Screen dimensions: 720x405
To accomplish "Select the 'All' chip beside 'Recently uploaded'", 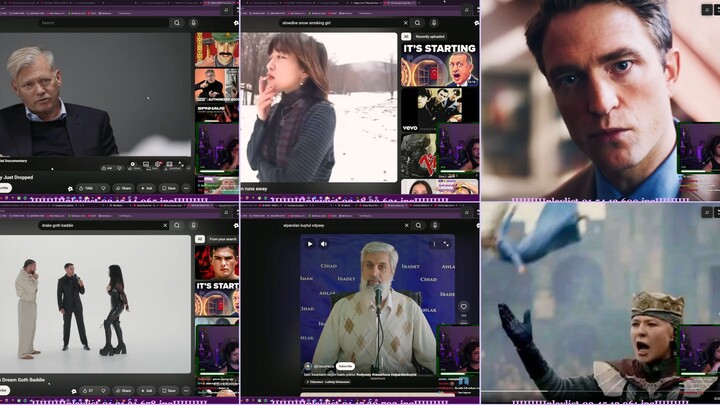I will [406, 37].
